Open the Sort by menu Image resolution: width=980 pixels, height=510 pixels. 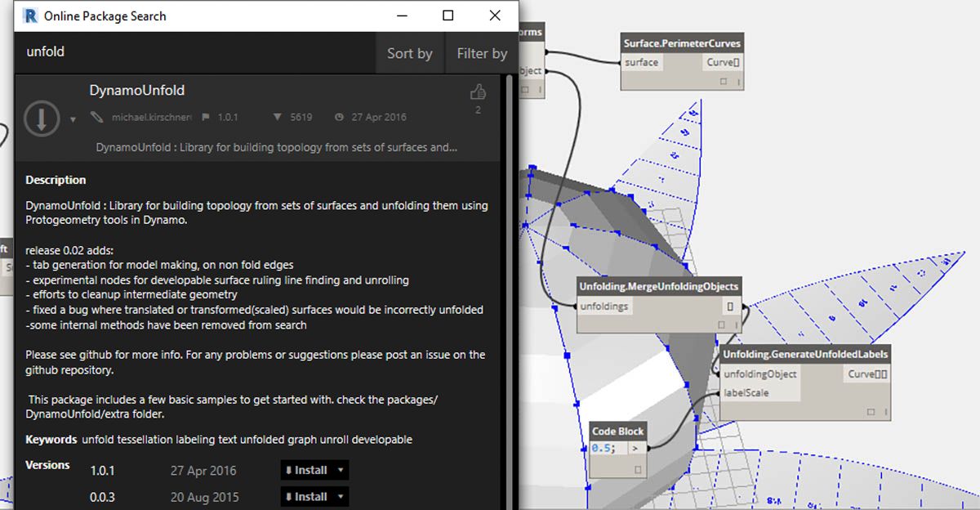point(409,53)
